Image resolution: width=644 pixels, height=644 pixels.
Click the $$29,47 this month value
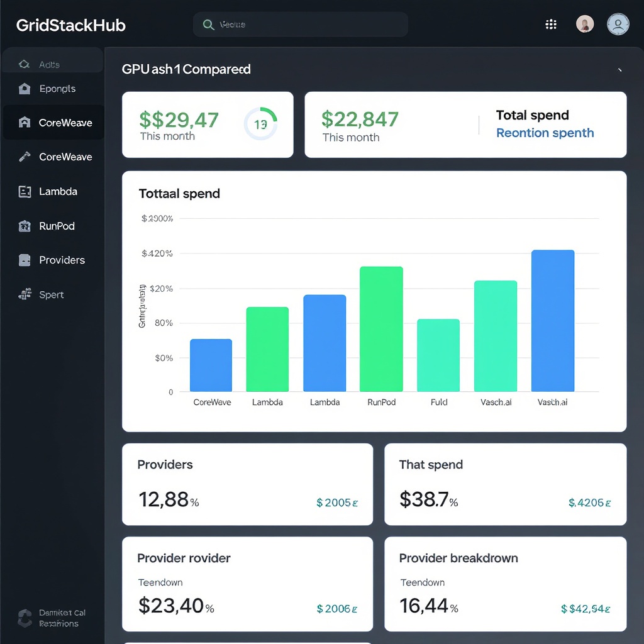click(179, 119)
